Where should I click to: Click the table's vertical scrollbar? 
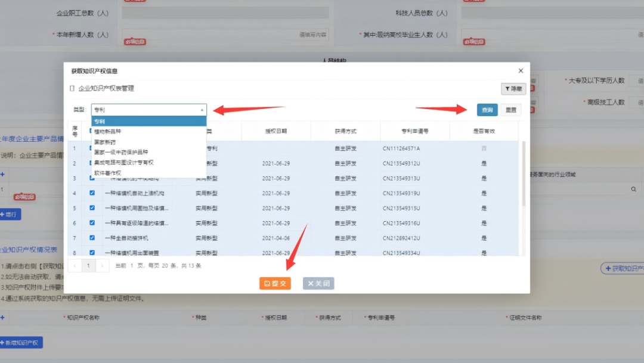pyautogui.click(x=524, y=173)
